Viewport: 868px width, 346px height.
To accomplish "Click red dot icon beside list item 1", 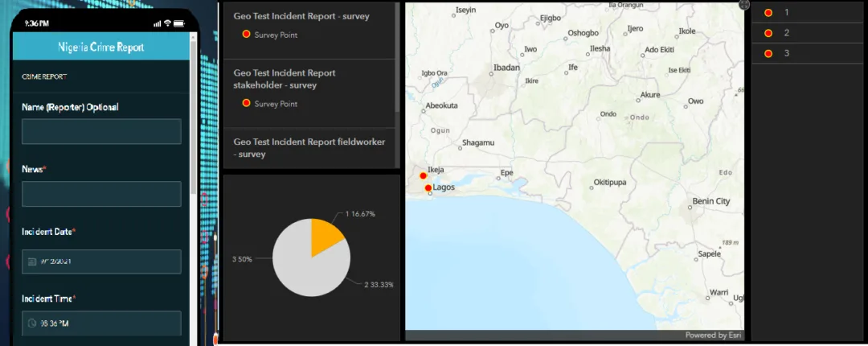I will click(768, 13).
